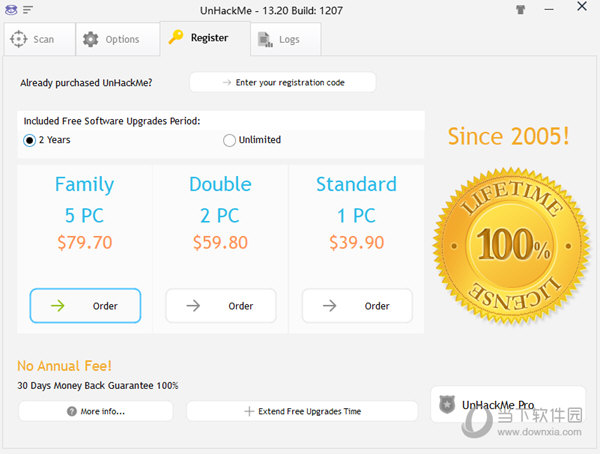Click Already purchased UnHackMe? label
This screenshot has height=454, width=600.
coord(86,83)
